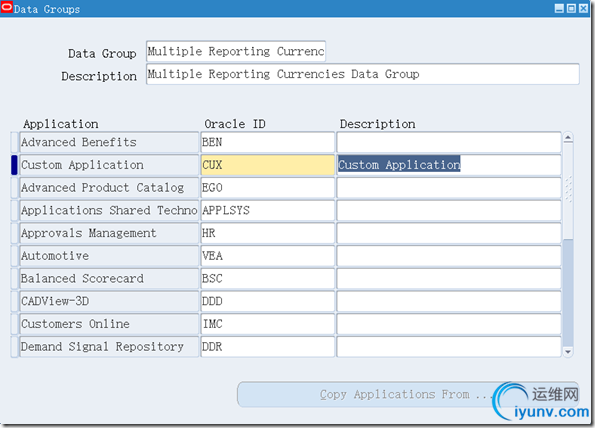Select the Advanced Benefits application cell
Screen dimensions: 595x428
click(109, 142)
